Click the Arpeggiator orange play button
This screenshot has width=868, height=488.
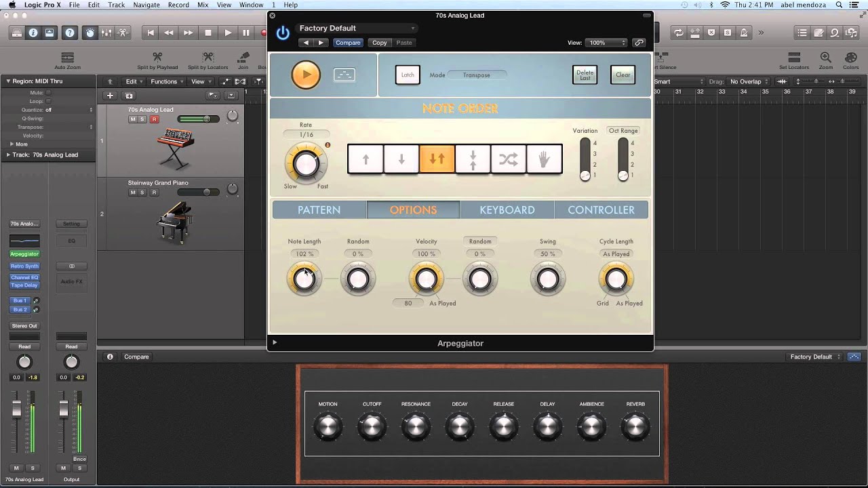[306, 75]
